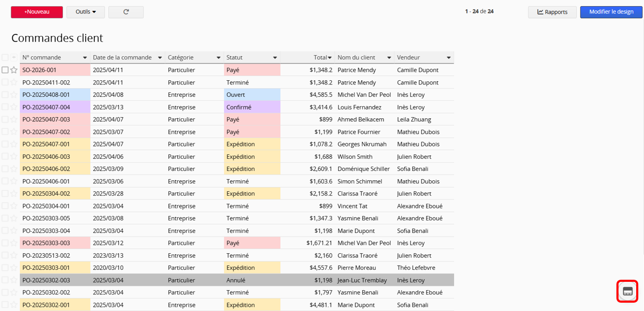Image resolution: width=644 pixels, height=311 pixels.
Task: Click the refresh icon button in toolbar
Action: [x=126, y=12]
